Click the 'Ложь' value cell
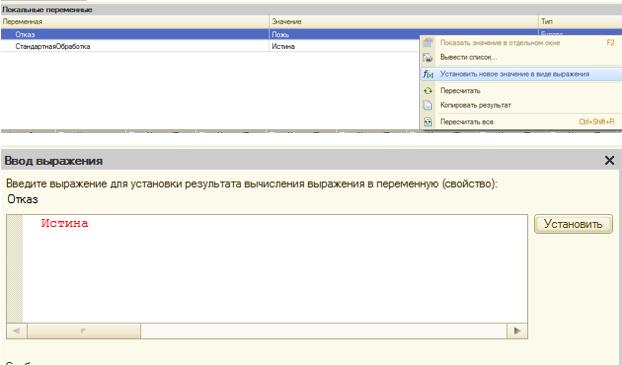622x365 pixels. pyautogui.click(x=344, y=35)
